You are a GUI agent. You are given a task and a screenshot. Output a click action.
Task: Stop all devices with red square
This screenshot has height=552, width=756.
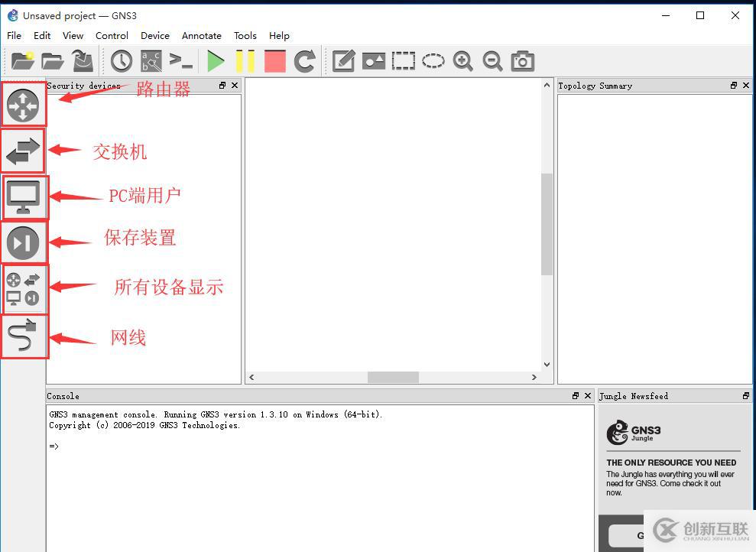[x=275, y=61]
